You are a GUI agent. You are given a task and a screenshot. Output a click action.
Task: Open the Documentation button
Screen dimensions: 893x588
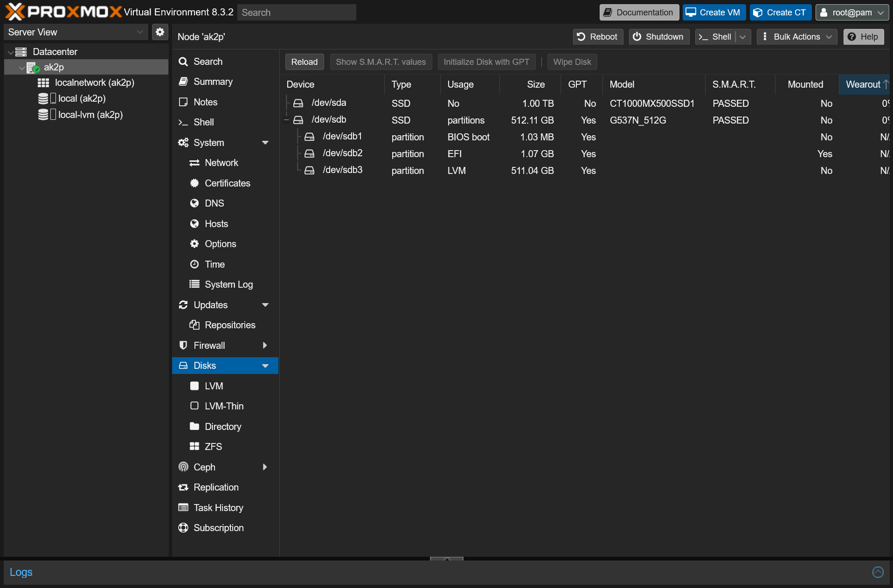pyautogui.click(x=639, y=13)
